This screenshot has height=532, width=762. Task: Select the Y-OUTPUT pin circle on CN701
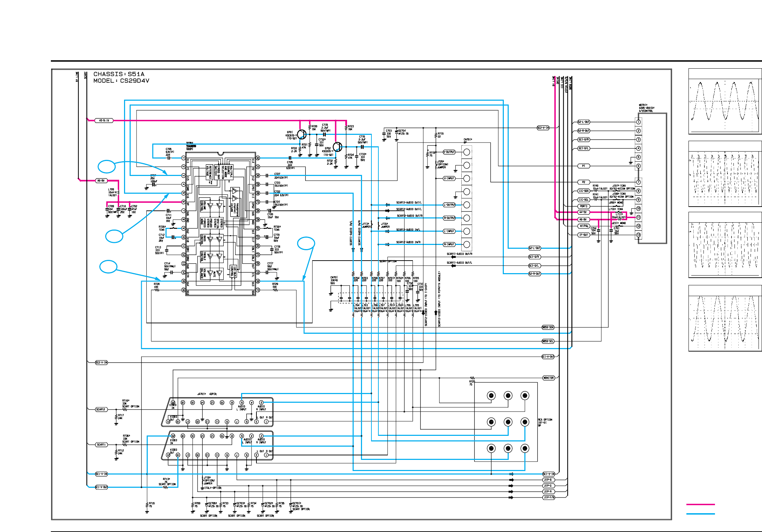coord(467,152)
